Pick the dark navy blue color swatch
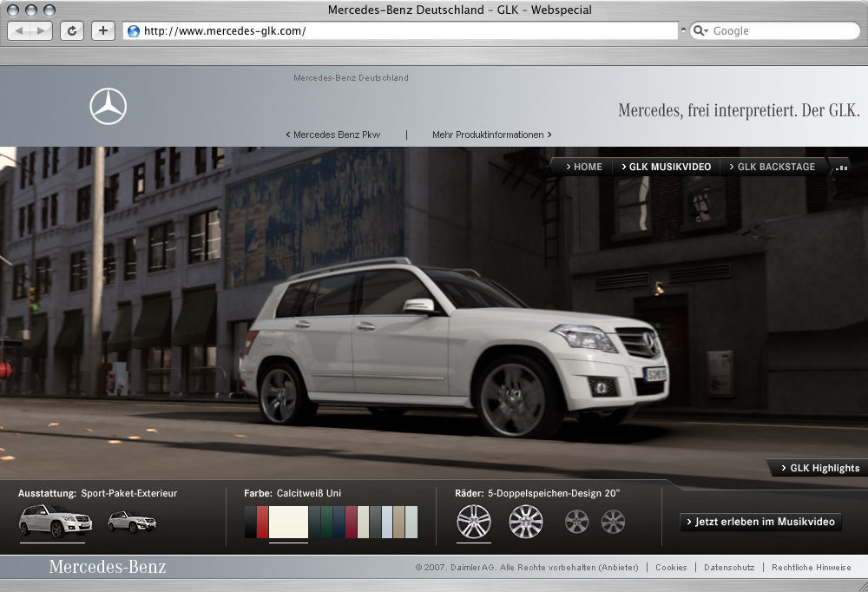Screen dimensions: 868x592 coord(339,522)
